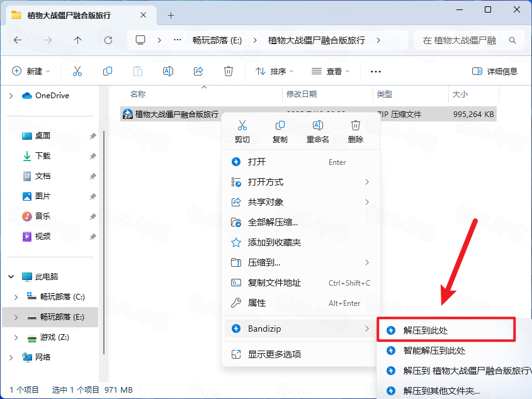Unpin 桌面 using its pin icon
The height and width of the screenshot is (399, 532).
tap(93, 136)
